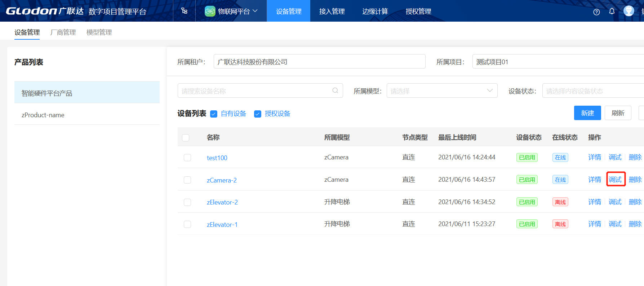644x286 pixels.
Task: Switch to the 厂商管理 tab
Action: click(x=63, y=32)
